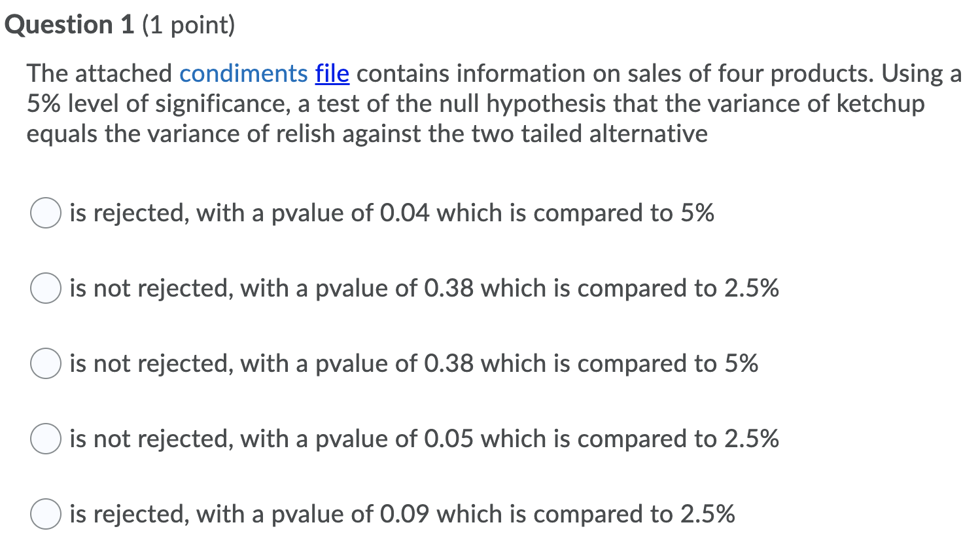The width and height of the screenshot is (980, 548).
Task: Select the pvalue 0.38 compared to 5% option
Action: 44,363
